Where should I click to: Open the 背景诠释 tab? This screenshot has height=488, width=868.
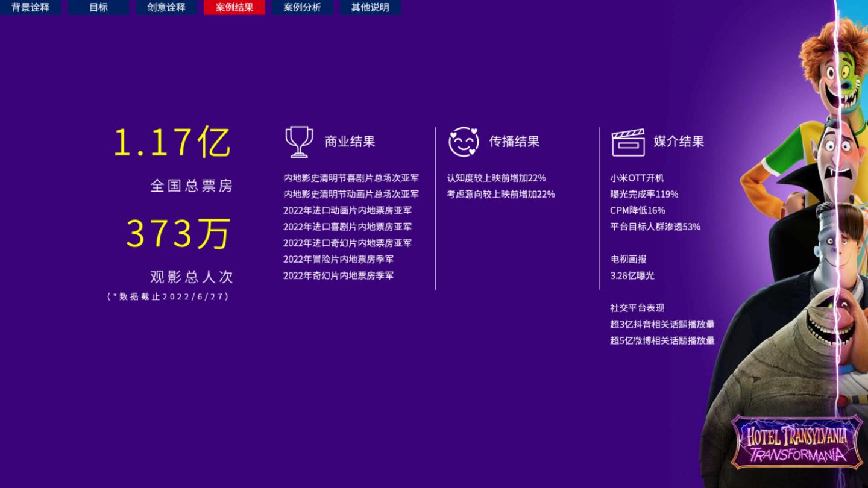(x=31, y=7)
